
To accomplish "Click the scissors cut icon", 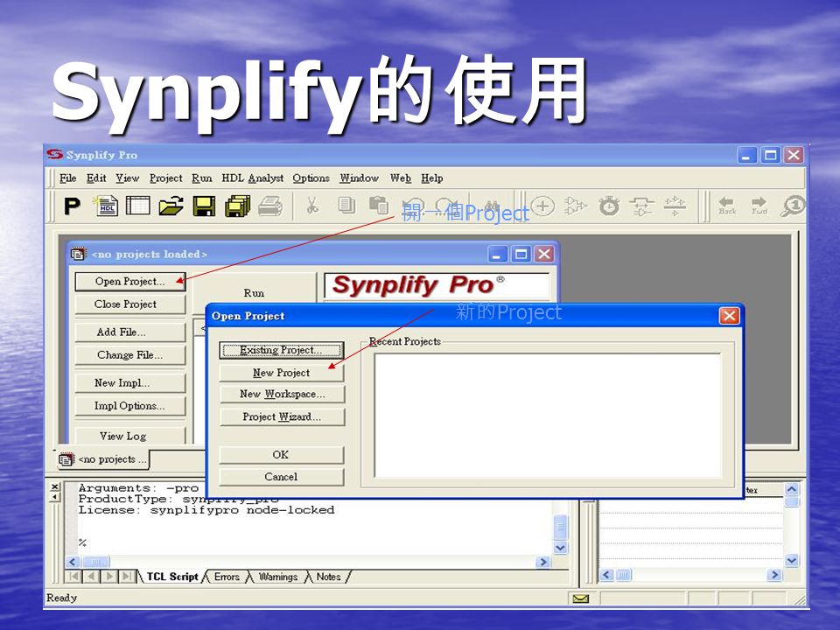I will click(x=311, y=206).
